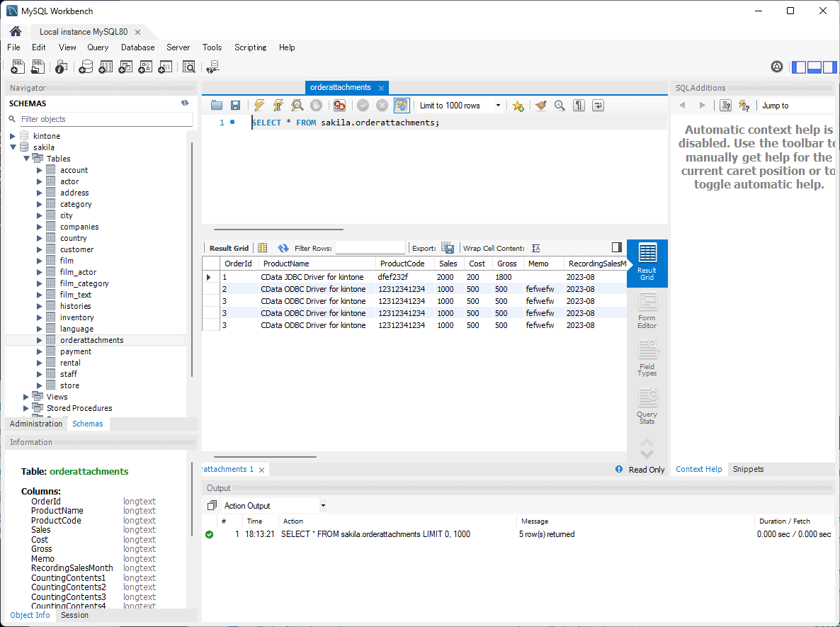Image resolution: width=840 pixels, height=627 pixels.
Task: Open the Snippets tab
Action: pyautogui.click(x=748, y=469)
